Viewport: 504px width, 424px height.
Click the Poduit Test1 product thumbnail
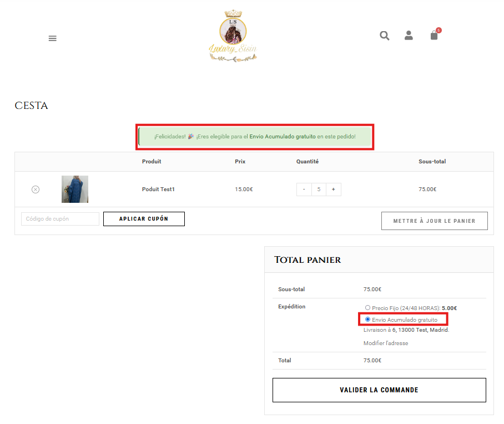coord(75,189)
